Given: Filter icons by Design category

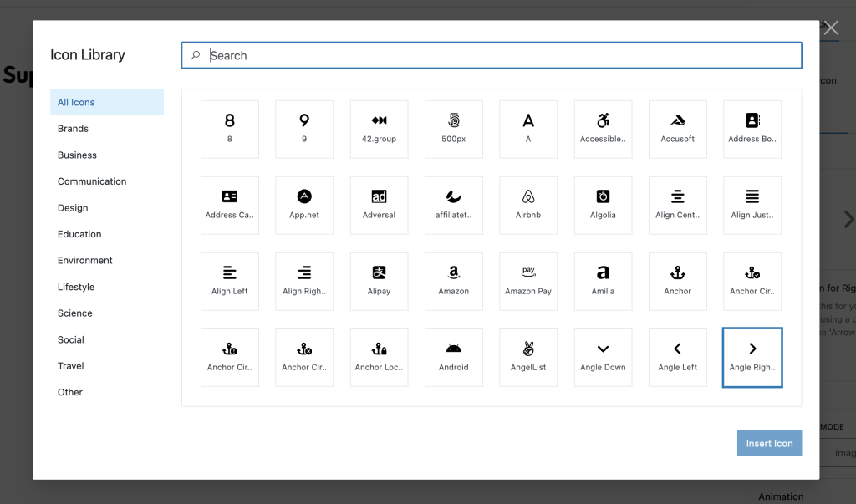Looking at the screenshot, I should 73,208.
